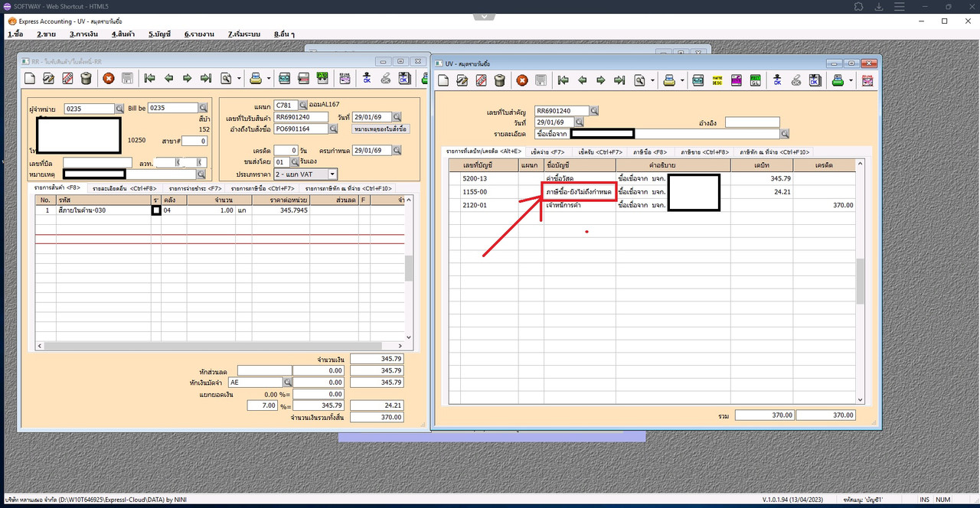Viewport: 980px width, 508px height.
Task: Click lookup icon next to PO6901164 field
Action: [x=333, y=129]
